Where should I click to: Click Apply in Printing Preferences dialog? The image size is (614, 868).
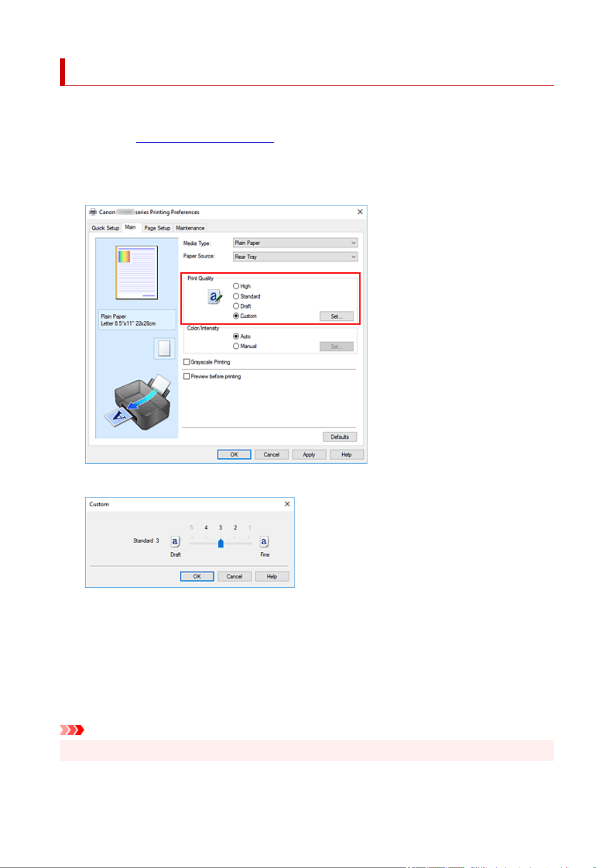(x=309, y=454)
